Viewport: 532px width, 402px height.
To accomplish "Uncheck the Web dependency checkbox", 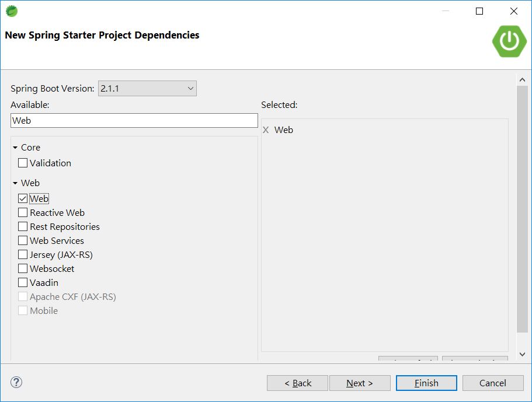I will [23, 198].
